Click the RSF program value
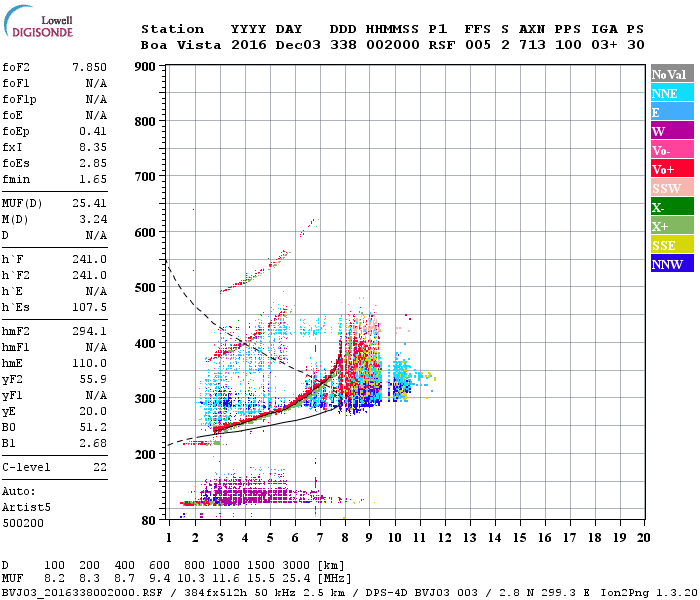Image resolution: width=700 pixels, height=600 pixels. [x=442, y=45]
